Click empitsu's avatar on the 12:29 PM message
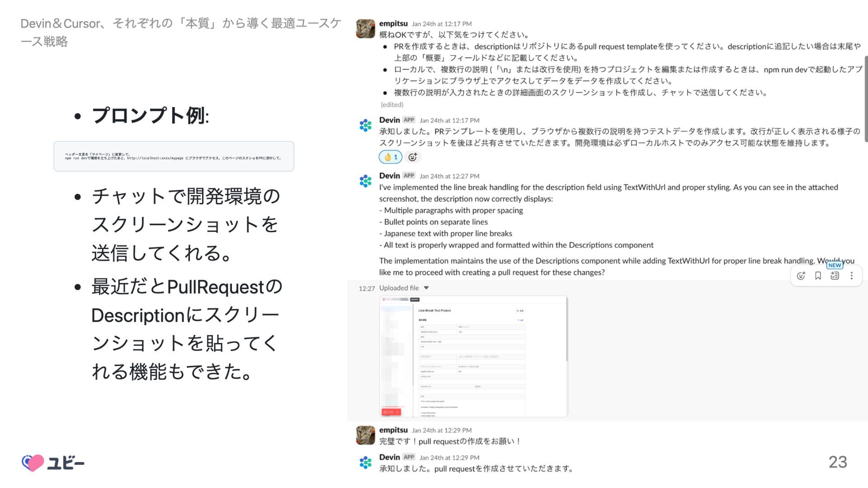The height and width of the screenshot is (488, 868). point(365,435)
